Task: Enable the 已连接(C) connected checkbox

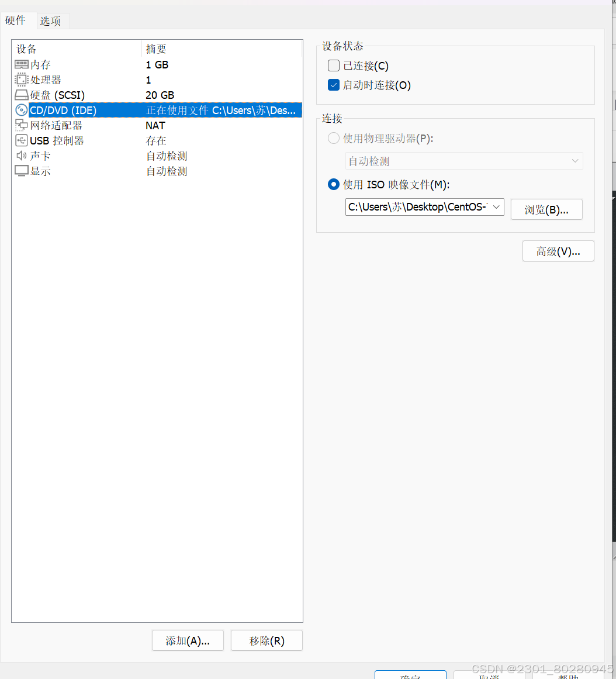Action: (x=334, y=66)
